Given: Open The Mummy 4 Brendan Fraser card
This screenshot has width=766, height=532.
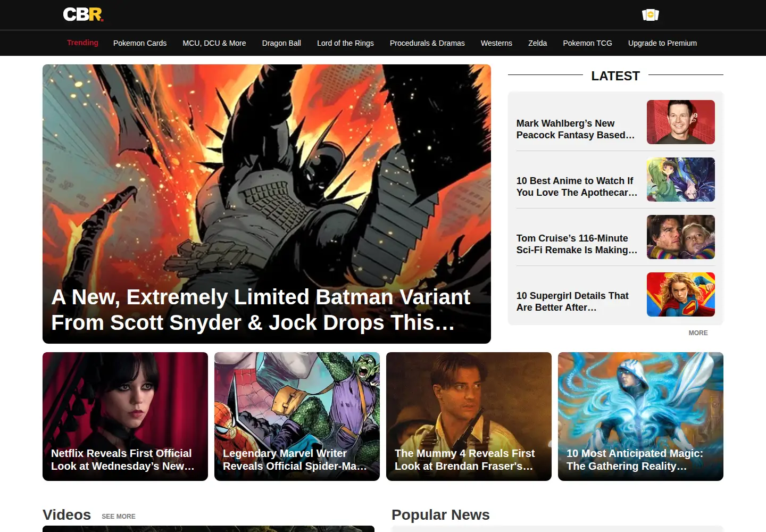Looking at the screenshot, I should [x=469, y=417].
